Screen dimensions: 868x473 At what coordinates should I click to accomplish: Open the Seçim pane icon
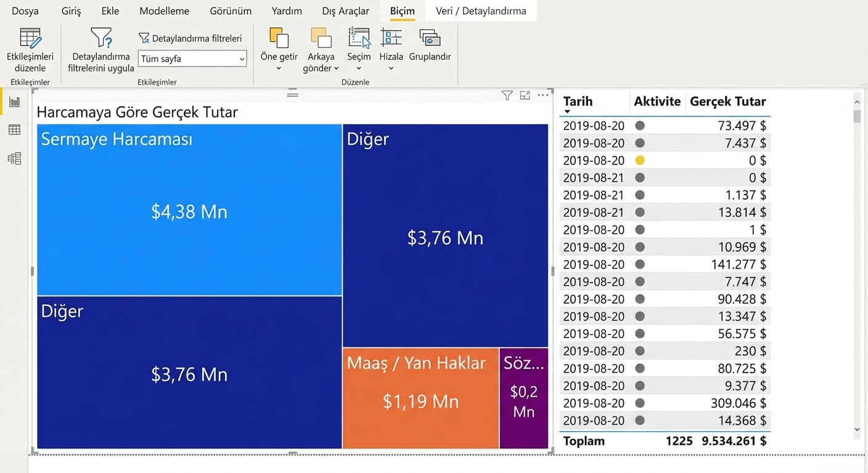pos(359,38)
